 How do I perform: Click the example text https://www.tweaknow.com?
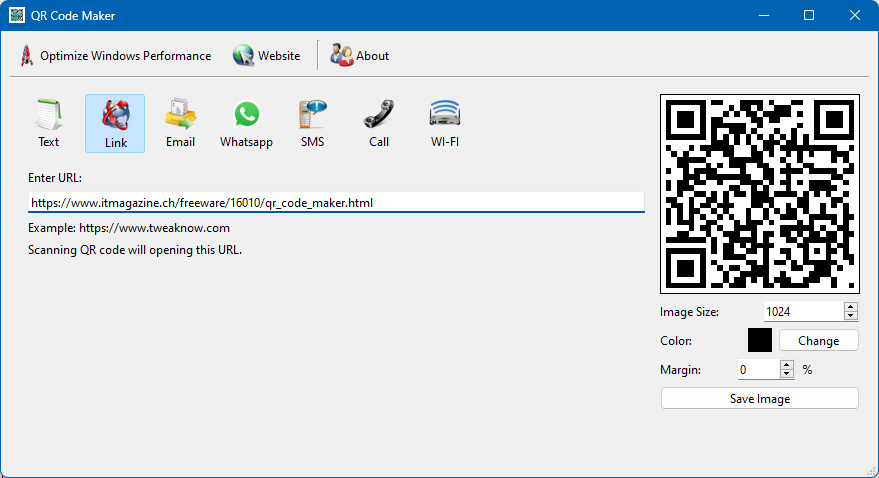pyautogui.click(x=154, y=228)
